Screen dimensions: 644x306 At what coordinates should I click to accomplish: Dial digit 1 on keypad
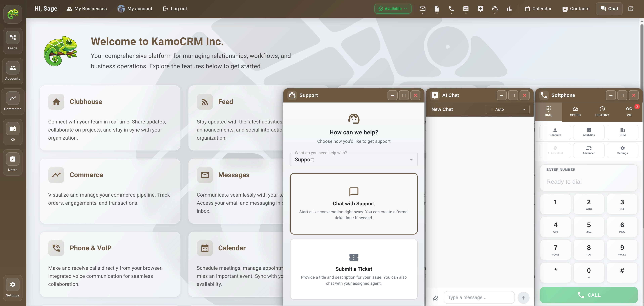[x=555, y=204]
